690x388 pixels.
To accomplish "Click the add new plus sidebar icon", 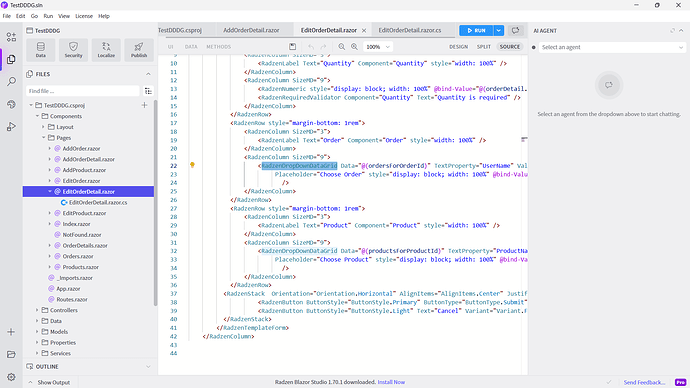I will (11, 332).
